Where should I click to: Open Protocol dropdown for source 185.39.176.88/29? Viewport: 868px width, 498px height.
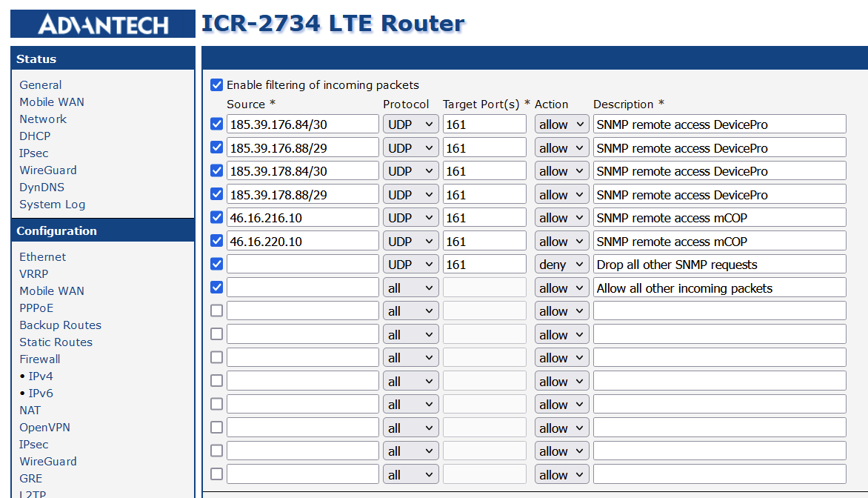pos(410,148)
